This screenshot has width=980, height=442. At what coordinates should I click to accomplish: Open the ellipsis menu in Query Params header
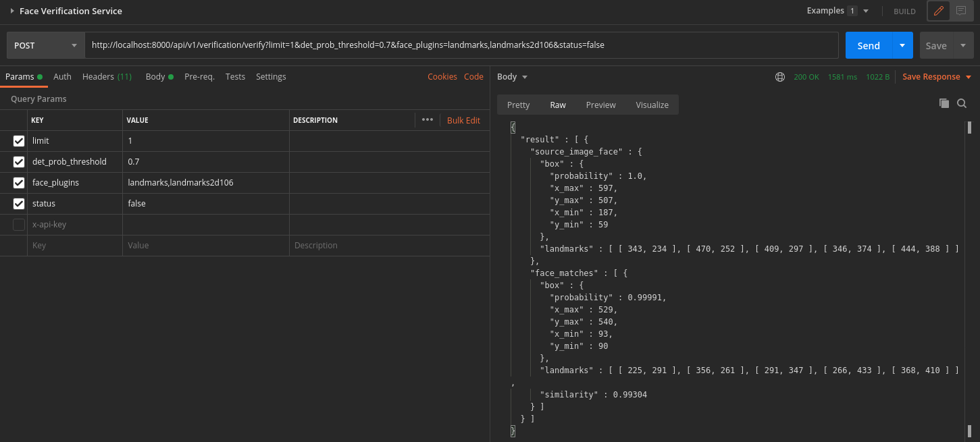(x=428, y=119)
